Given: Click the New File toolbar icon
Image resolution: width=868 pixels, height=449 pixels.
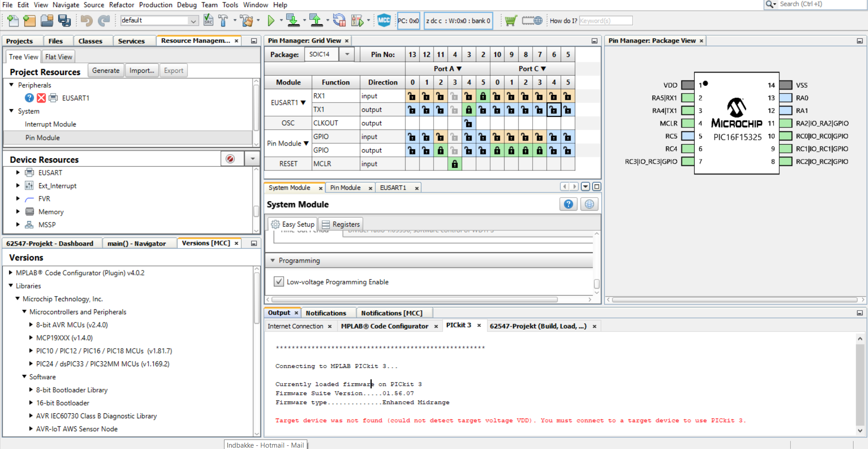Looking at the screenshot, I should tap(13, 20).
